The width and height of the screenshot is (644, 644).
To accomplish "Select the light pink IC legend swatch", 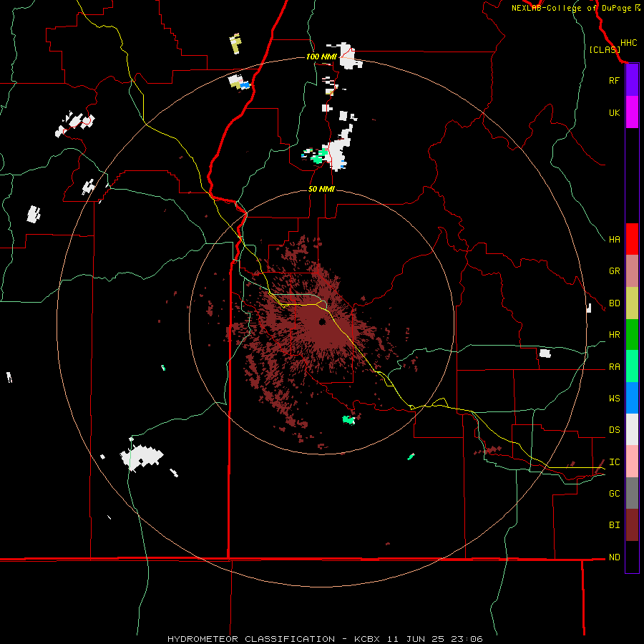I will (x=632, y=462).
